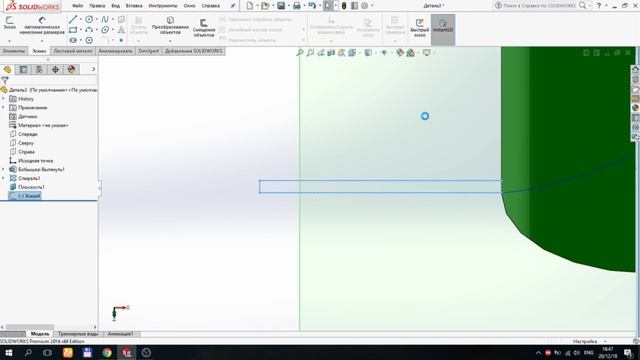Click the Zoom to Fit view icon
This screenshot has height=360, width=640.
(x=300, y=53)
